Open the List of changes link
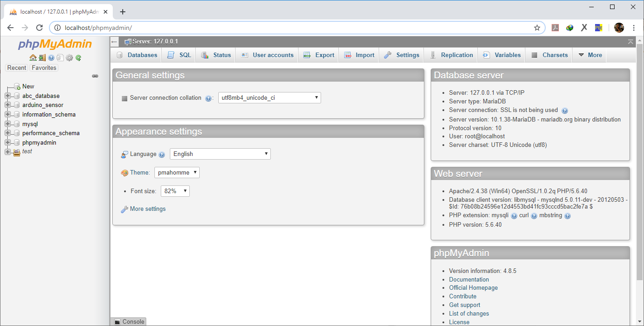Viewport: 644px width, 326px height. (469, 313)
